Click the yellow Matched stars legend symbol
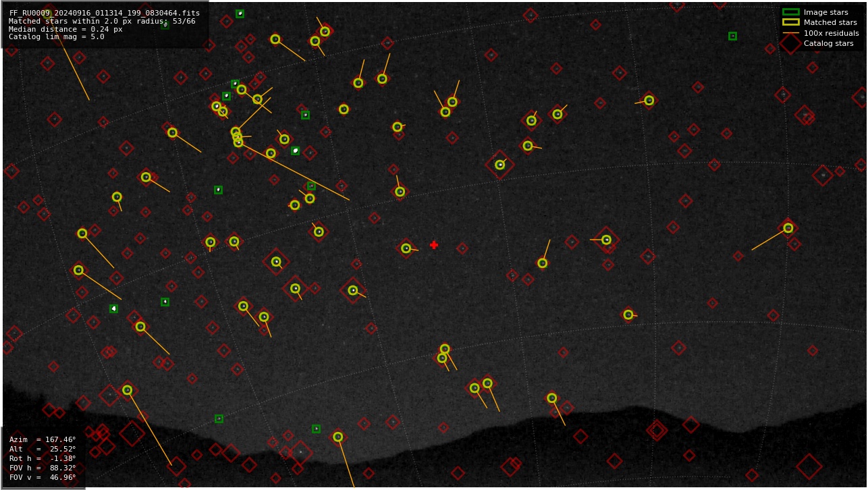The height and width of the screenshot is (490, 868). 790,22
